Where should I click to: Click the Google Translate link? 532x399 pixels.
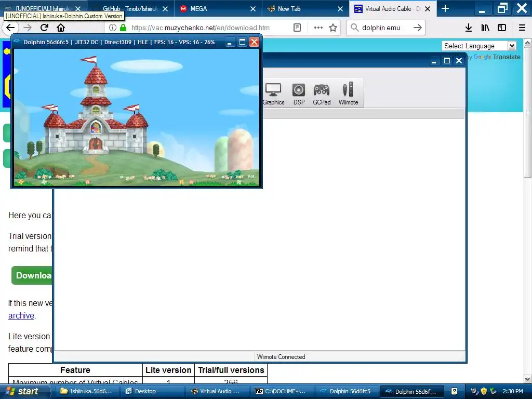[x=497, y=57]
